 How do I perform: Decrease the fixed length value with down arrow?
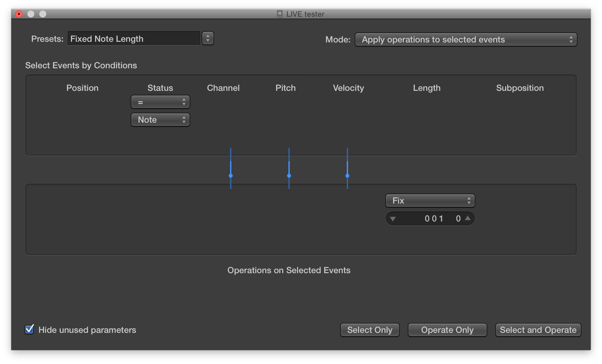coord(393,218)
